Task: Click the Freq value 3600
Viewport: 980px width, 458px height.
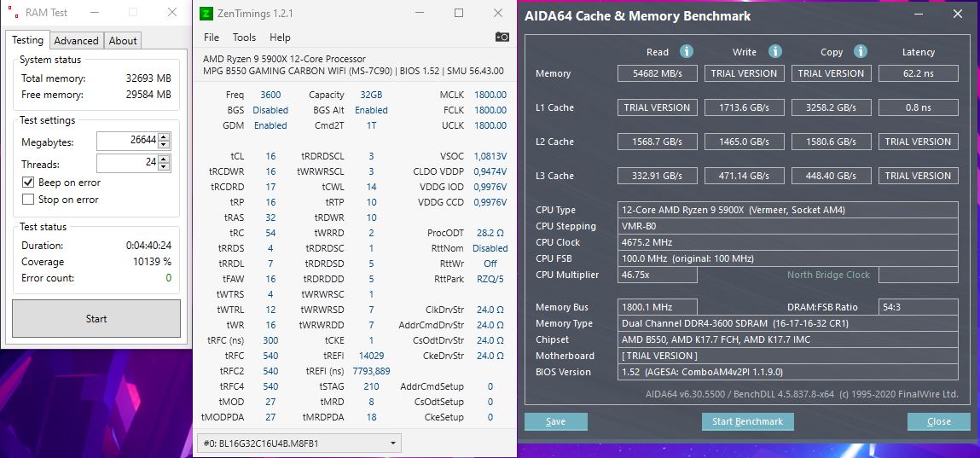Action: [270, 95]
